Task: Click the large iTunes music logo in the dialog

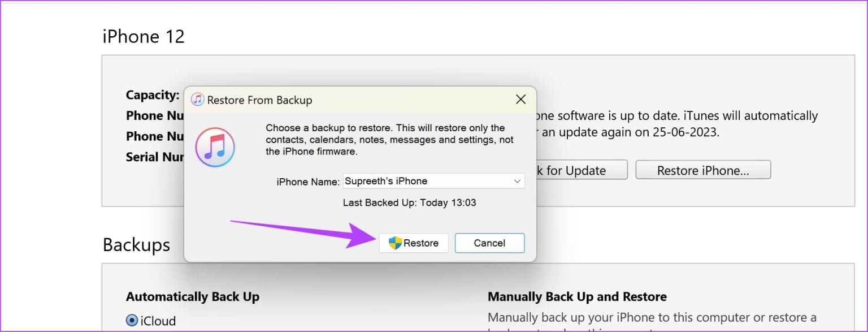Action: click(215, 147)
